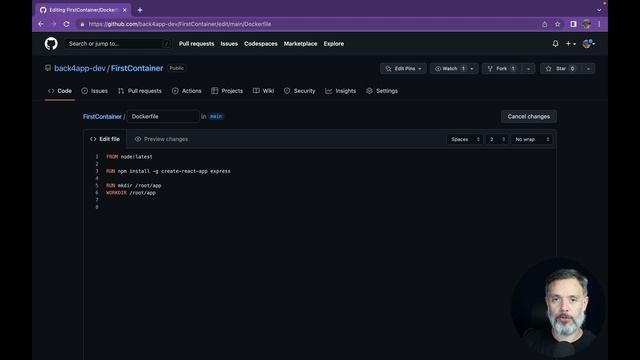Open Marketplace in top navigation
The height and width of the screenshot is (360, 640).
[300, 44]
